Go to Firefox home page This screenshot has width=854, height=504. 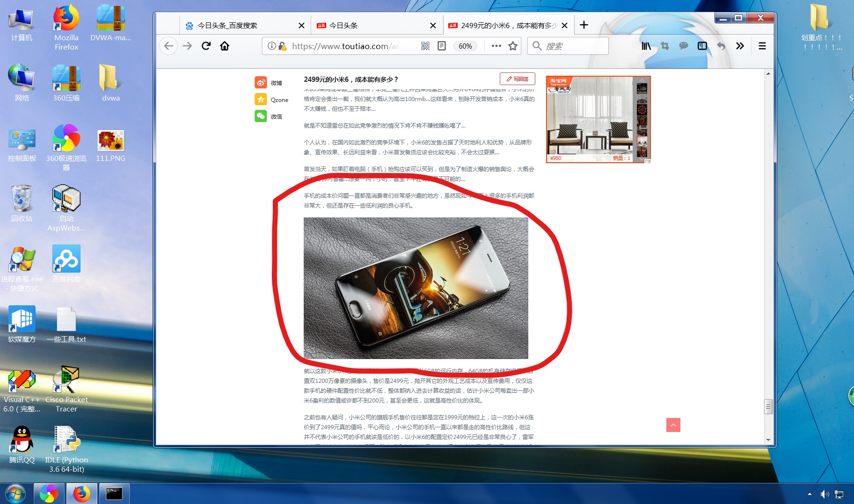[225, 46]
